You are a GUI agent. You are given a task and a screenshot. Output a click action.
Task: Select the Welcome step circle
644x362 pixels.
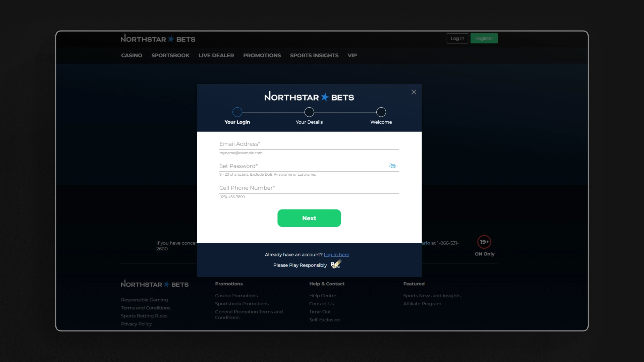(381, 112)
